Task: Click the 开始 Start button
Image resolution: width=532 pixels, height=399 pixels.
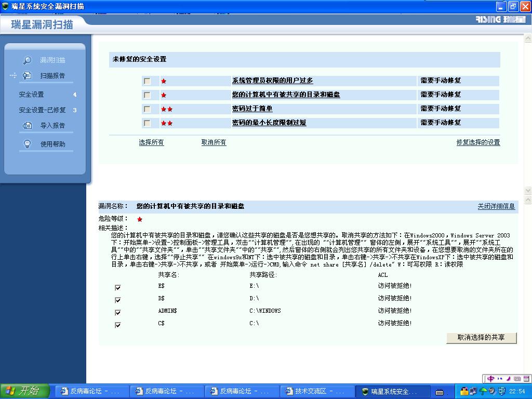Action: tap(25, 391)
